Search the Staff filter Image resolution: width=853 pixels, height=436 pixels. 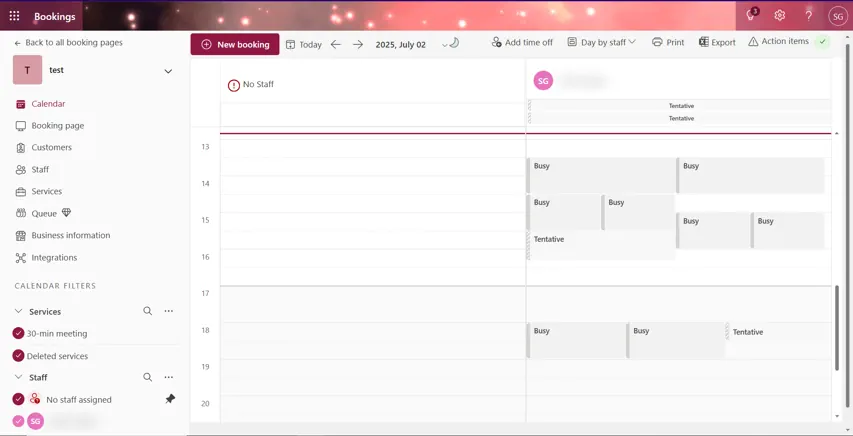pyautogui.click(x=147, y=377)
